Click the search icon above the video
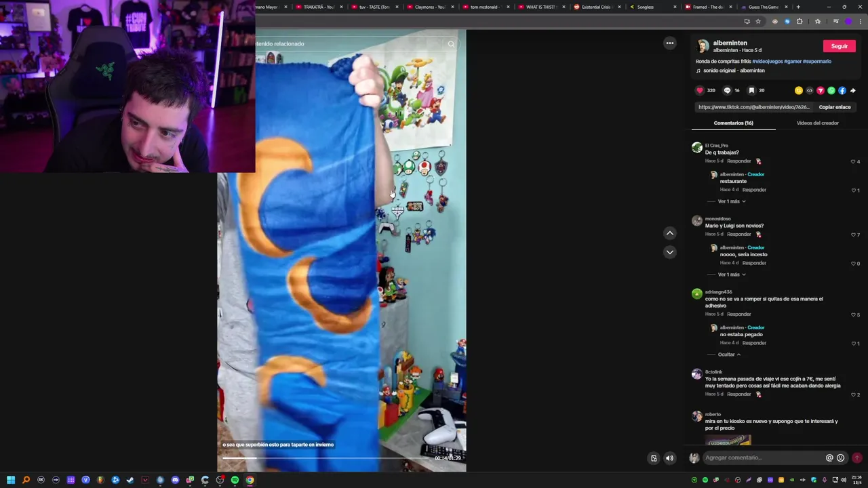Image resolution: width=868 pixels, height=488 pixels. (x=451, y=44)
